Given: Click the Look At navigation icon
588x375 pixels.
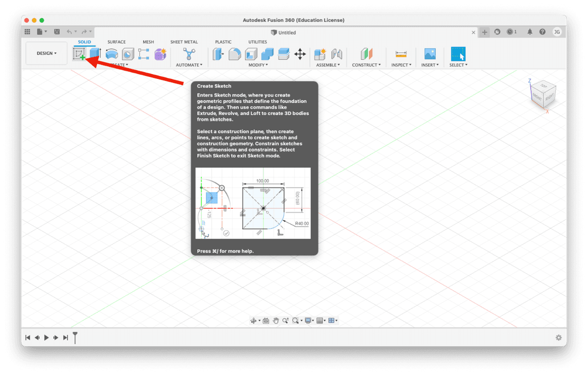Looking at the screenshot, I should (x=266, y=321).
